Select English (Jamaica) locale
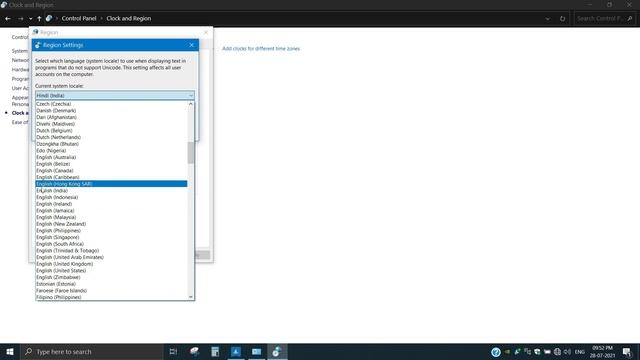The width and height of the screenshot is (640, 360). pyautogui.click(x=111, y=211)
